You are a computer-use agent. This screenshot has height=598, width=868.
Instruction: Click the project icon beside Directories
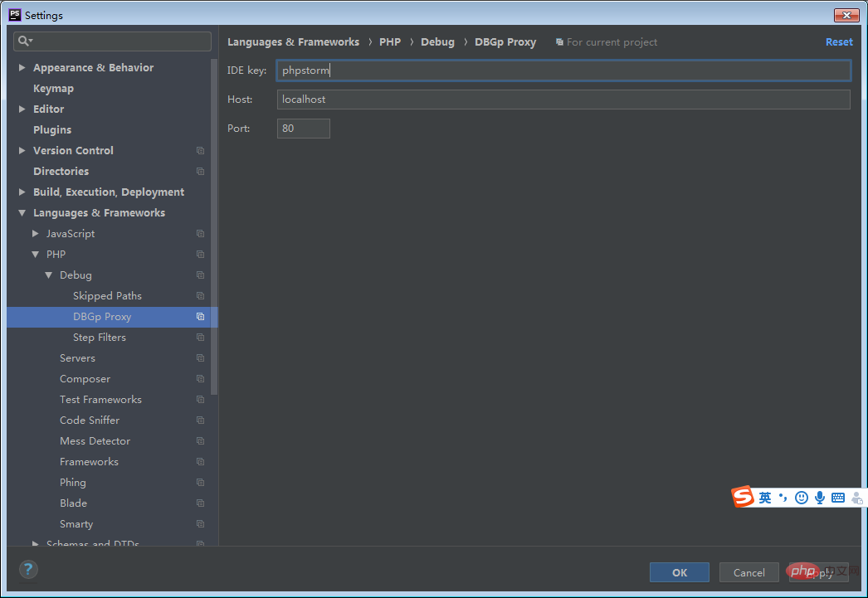coord(200,172)
